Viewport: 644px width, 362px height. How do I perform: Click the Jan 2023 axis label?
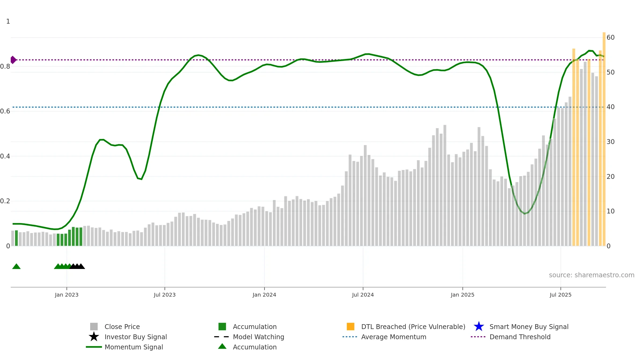pos(67,295)
